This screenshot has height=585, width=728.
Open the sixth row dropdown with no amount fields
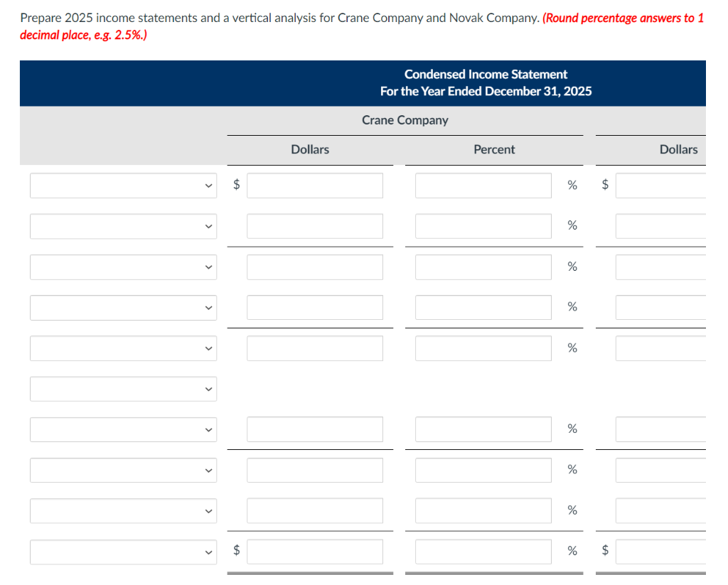123,389
